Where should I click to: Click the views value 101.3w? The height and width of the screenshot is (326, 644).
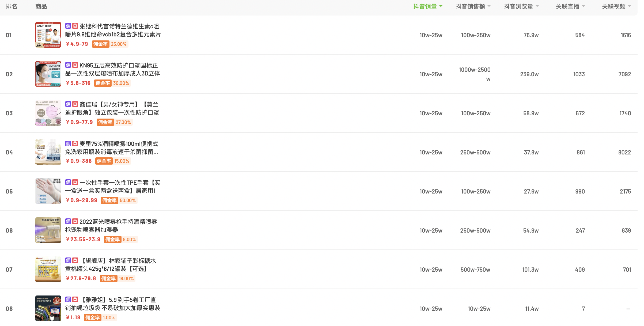[x=530, y=270]
